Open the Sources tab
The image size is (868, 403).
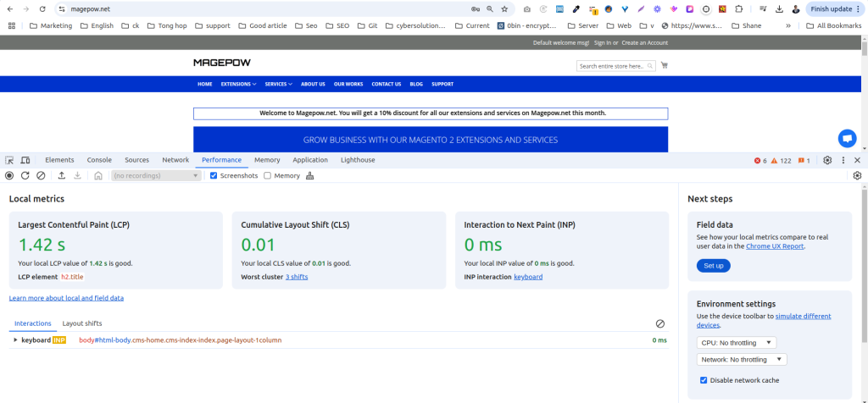pos(136,160)
